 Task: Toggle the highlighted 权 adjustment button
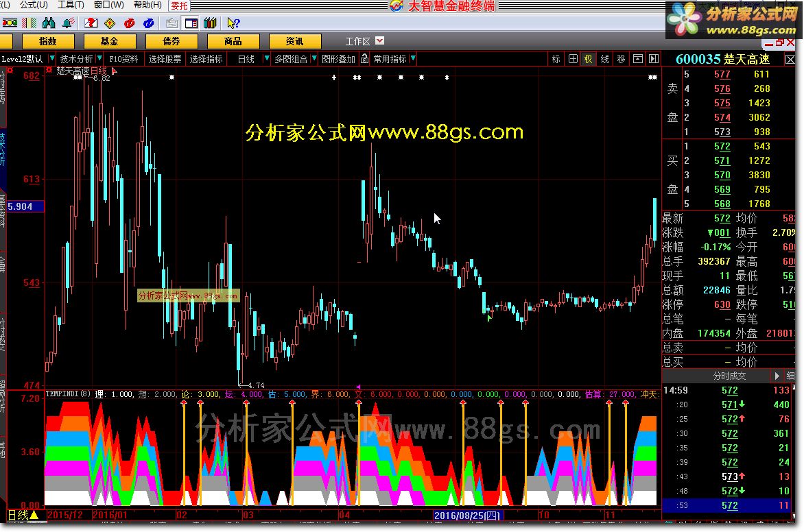pyautogui.click(x=589, y=59)
